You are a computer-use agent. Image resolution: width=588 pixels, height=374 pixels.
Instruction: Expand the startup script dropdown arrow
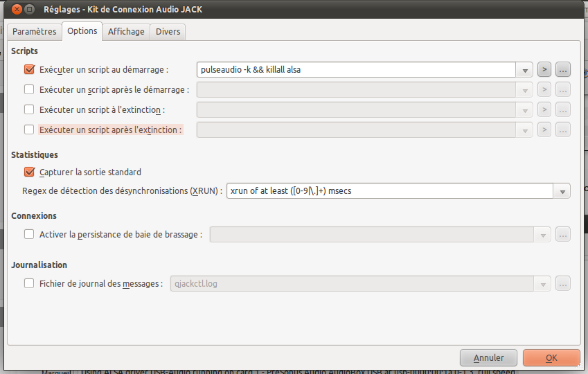point(525,69)
